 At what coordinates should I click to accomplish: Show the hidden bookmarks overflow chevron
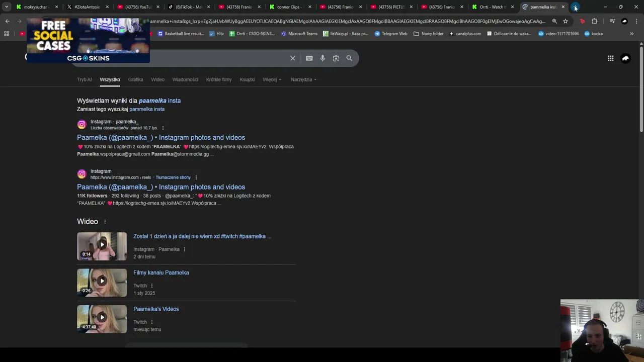631,34
